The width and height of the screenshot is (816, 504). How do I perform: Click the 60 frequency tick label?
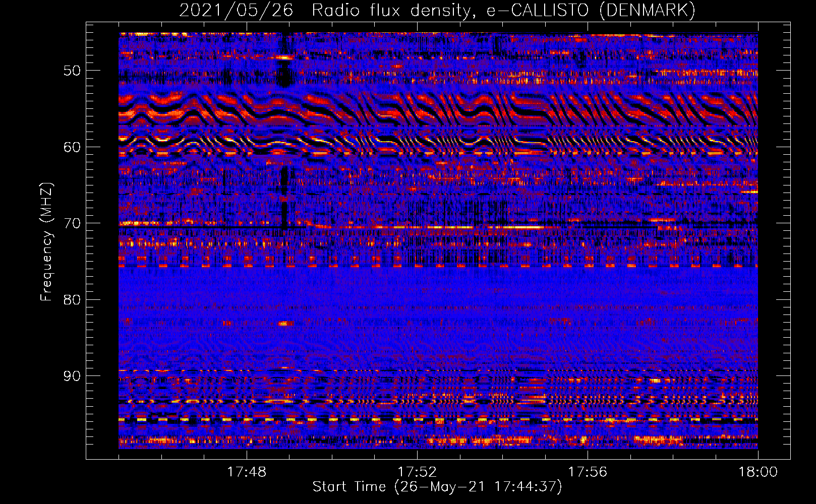pyautogui.click(x=72, y=147)
